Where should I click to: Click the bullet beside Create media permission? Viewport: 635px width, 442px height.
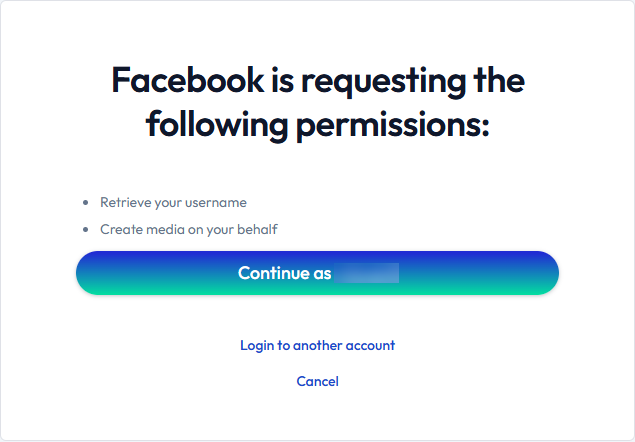pyautogui.click(x=86, y=230)
